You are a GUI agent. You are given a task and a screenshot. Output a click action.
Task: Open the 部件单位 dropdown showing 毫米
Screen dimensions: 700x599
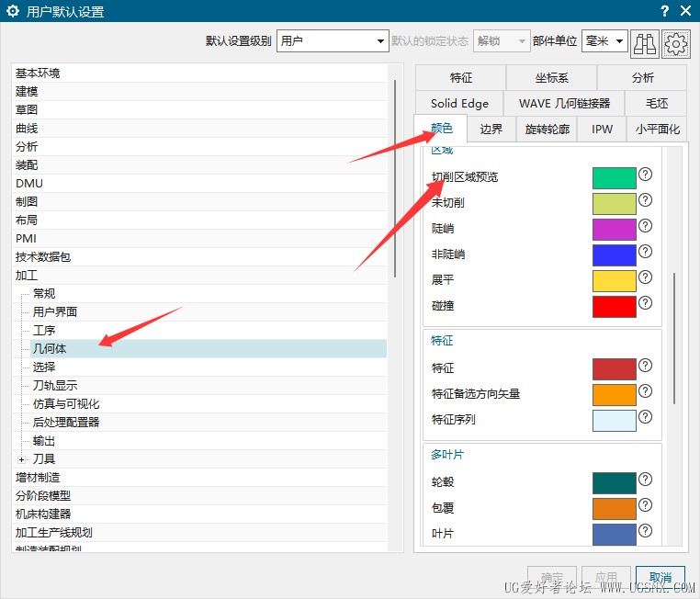point(604,41)
